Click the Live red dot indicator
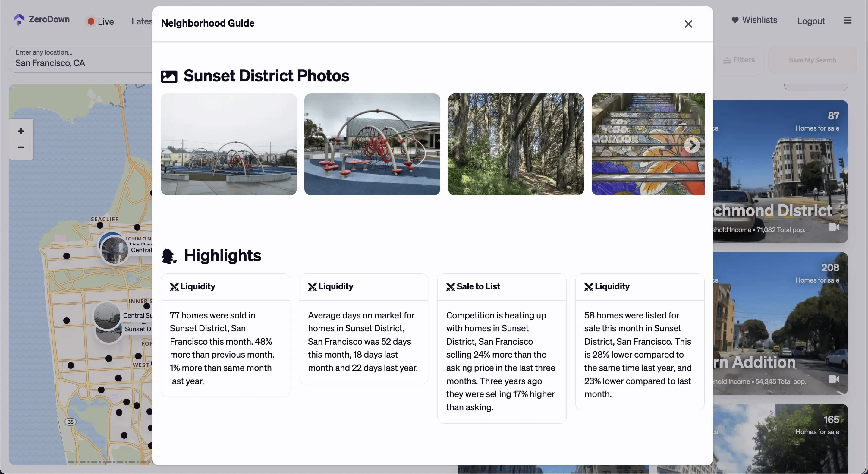The width and height of the screenshot is (868, 474). 91,22
